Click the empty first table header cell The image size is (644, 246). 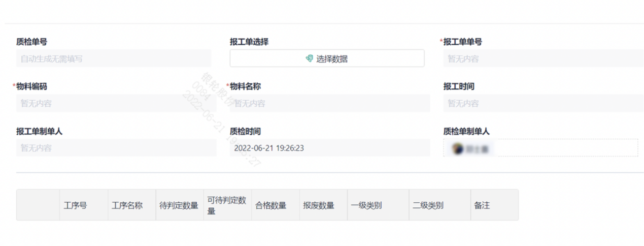click(38, 205)
